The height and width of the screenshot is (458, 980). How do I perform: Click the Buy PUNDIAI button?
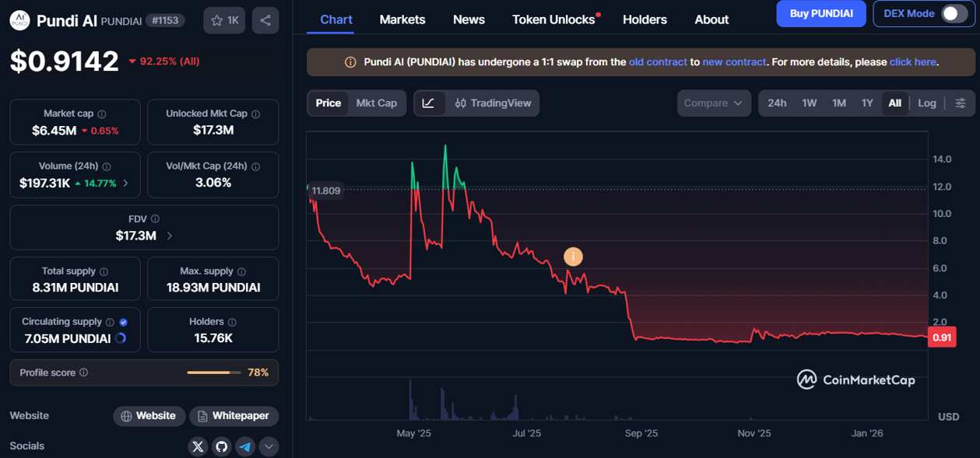(x=821, y=13)
